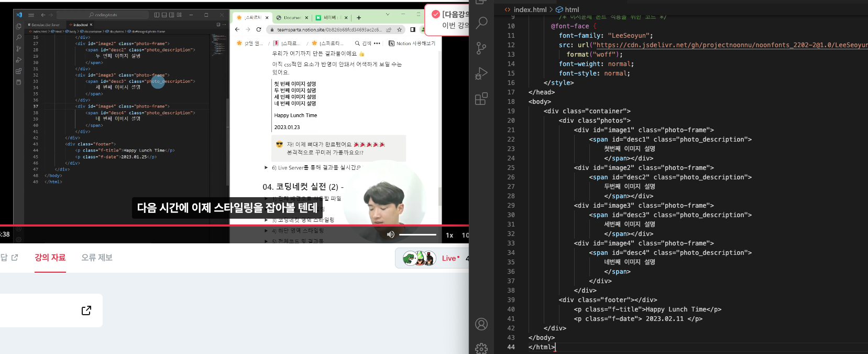Select div.container in video's VS Code breadcrumb

tap(90, 31)
